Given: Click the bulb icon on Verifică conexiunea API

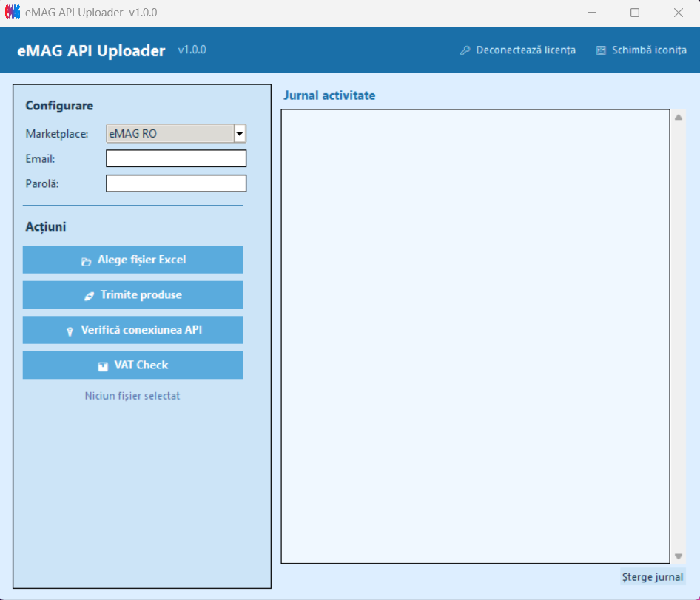Looking at the screenshot, I should tap(70, 331).
